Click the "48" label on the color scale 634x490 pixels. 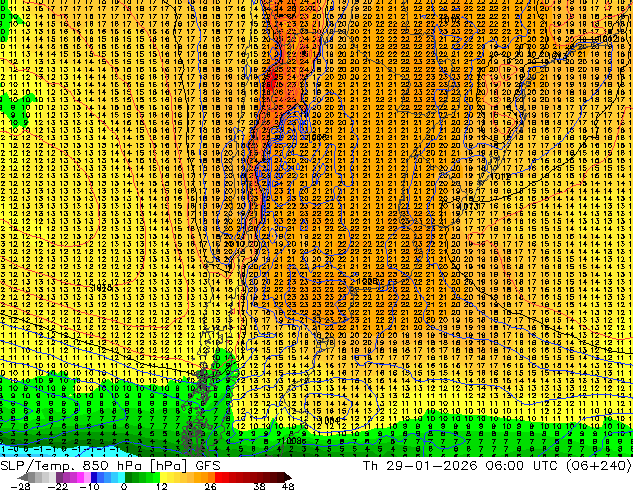click(288, 486)
